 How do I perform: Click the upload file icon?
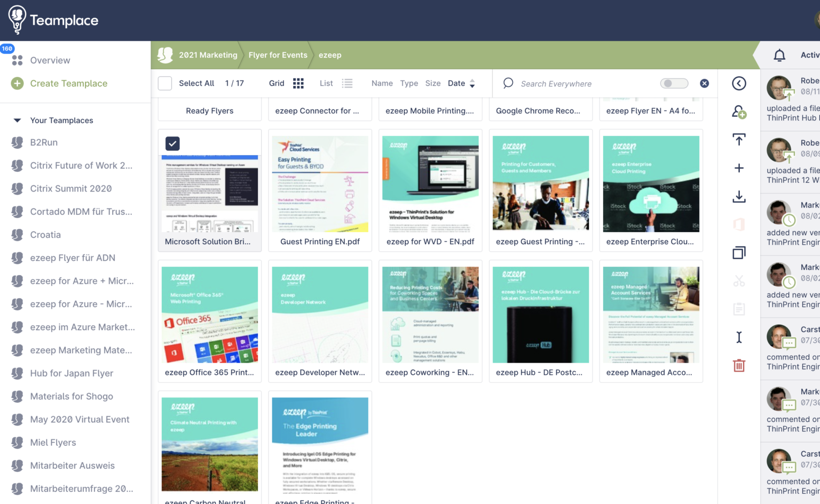[739, 139]
